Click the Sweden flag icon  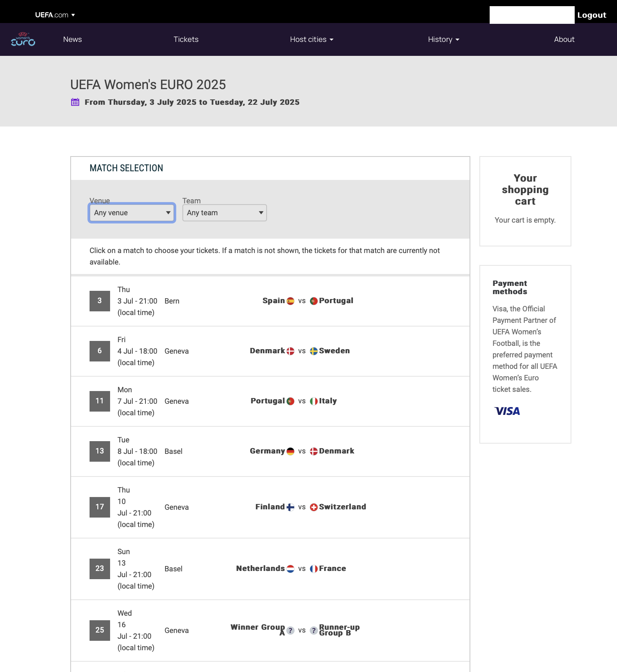click(x=314, y=351)
